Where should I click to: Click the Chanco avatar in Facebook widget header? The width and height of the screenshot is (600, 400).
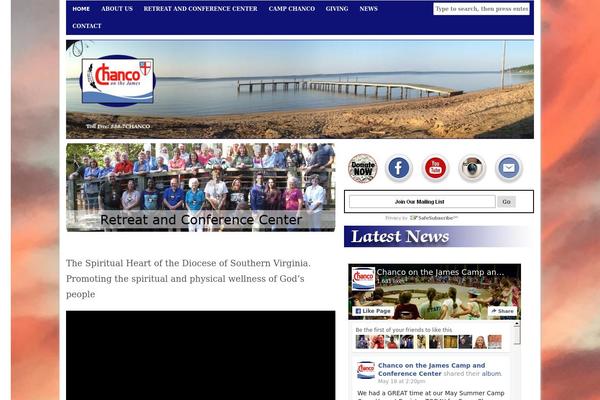pyautogui.click(x=363, y=278)
